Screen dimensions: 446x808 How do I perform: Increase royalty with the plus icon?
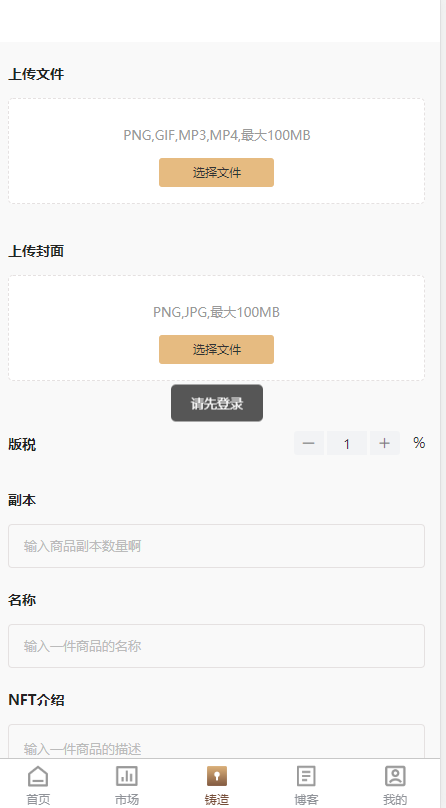tap(385, 443)
